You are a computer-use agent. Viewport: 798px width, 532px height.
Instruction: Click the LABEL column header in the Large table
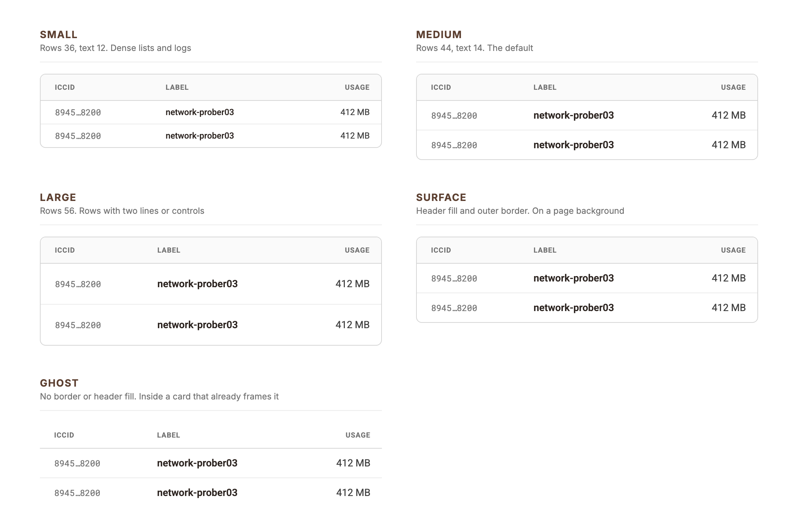(x=169, y=250)
